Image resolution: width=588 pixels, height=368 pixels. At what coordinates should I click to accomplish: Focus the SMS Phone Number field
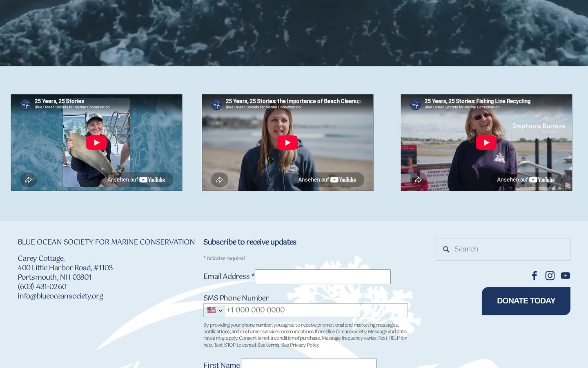pyautogui.click(x=305, y=310)
